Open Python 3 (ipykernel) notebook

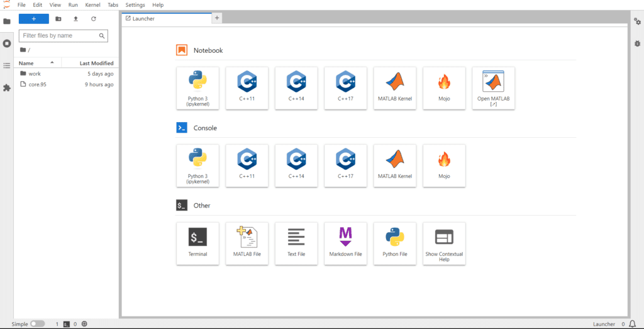[x=197, y=88]
